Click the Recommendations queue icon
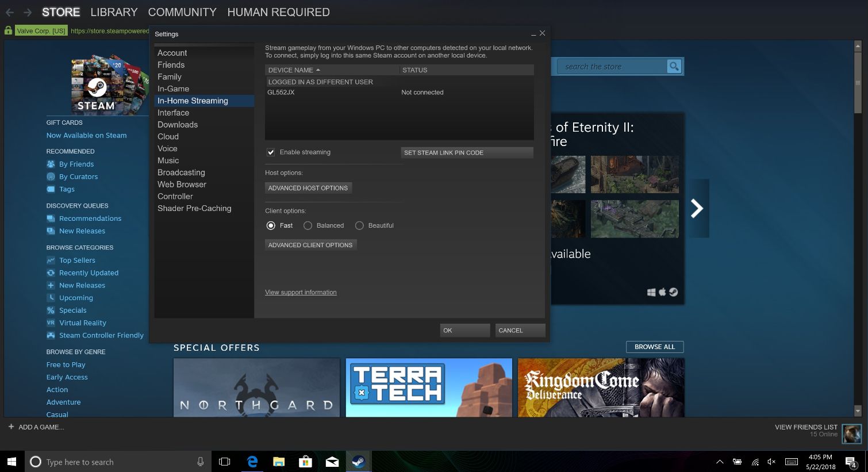 point(51,218)
